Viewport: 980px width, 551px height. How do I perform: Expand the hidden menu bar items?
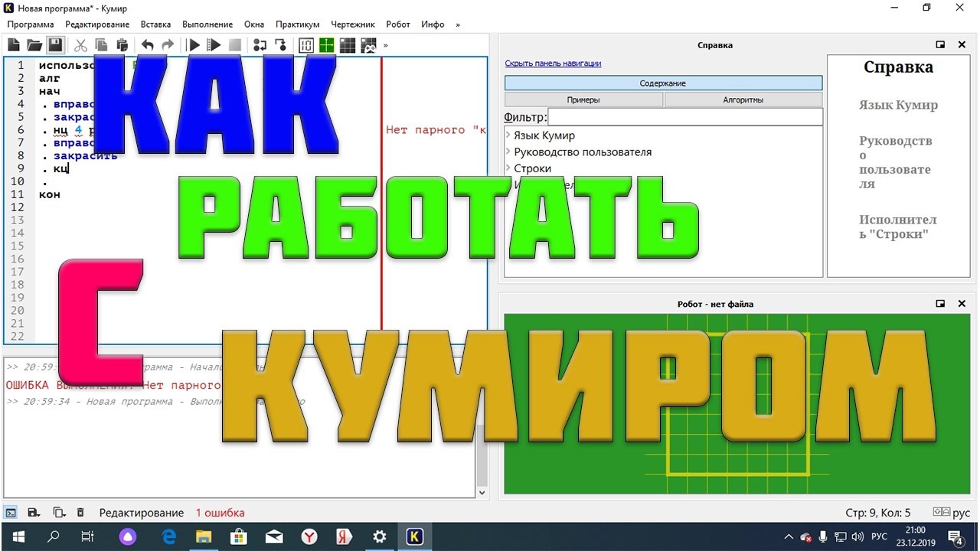pyautogui.click(x=458, y=24)
